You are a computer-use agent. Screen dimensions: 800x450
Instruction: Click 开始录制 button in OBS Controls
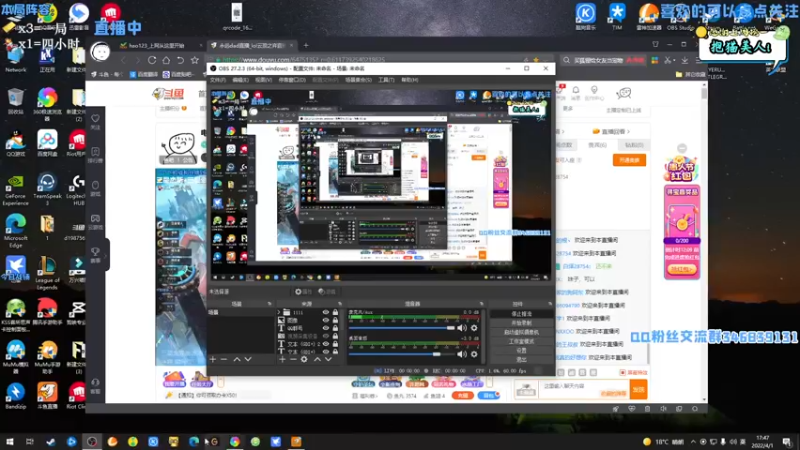pyautogui.click(x=521, y=323)
